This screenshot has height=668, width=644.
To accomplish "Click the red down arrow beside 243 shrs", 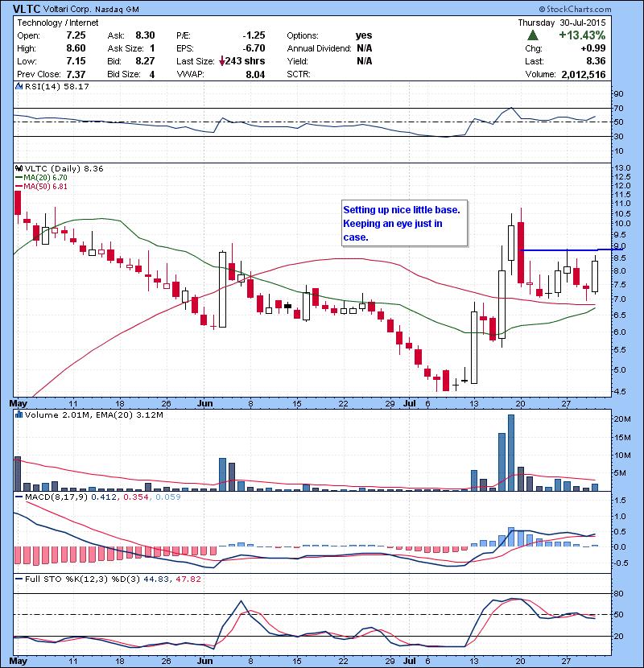I will (x=222, y=61).
